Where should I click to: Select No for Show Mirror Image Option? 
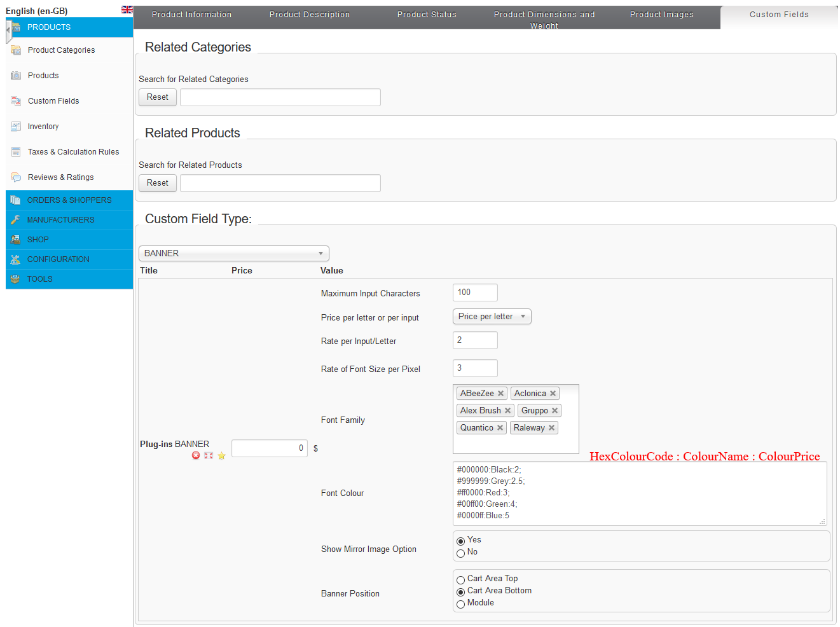[x=460, y=553]
